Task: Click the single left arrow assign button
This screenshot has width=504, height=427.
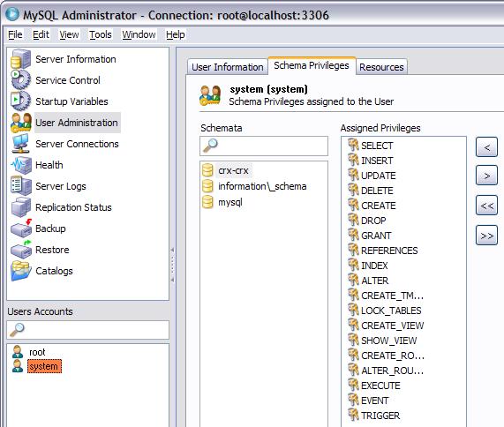Action: [486, 147]
